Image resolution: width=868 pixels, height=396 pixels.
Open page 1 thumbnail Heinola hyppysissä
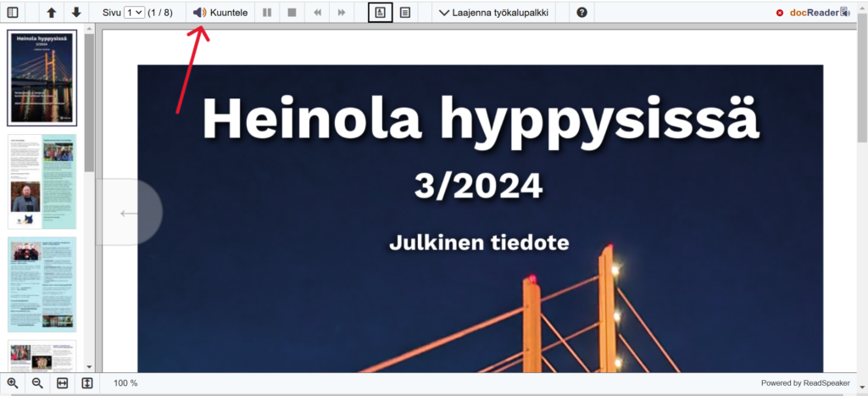point(42,77)
